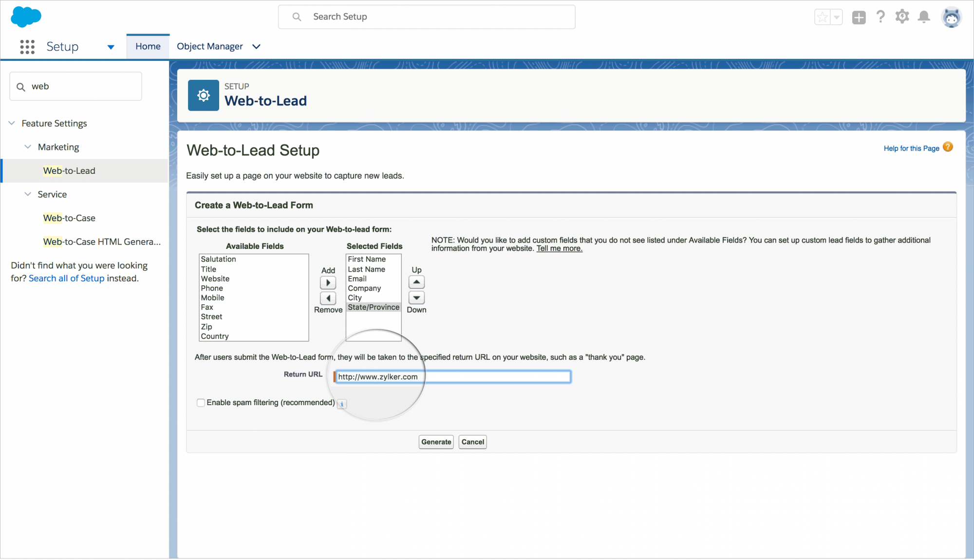Open the help question mark icon
Viewport: 974px width, 560px height.
(x=880, y=17)
